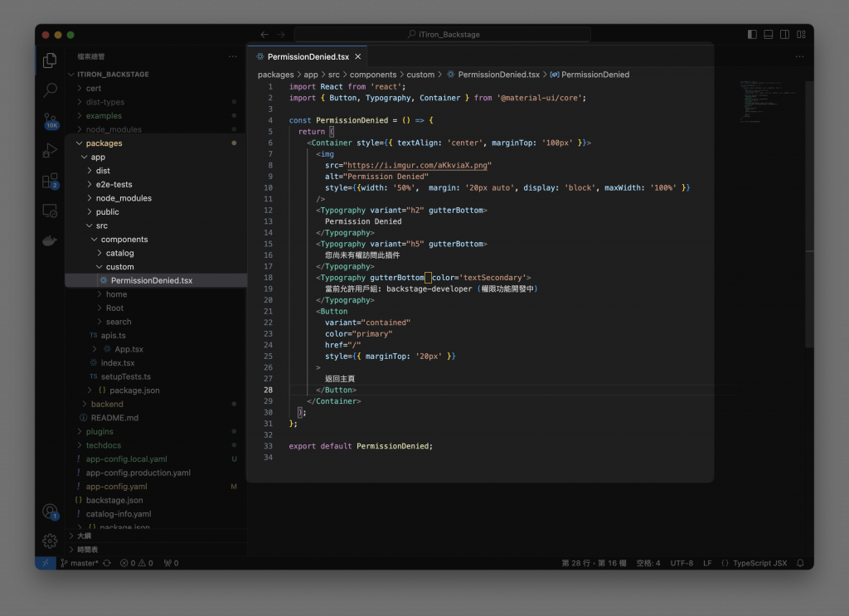The height and width of the screenshot is (616, 849).
Task: Open apis.ts file
Action: 156,336
